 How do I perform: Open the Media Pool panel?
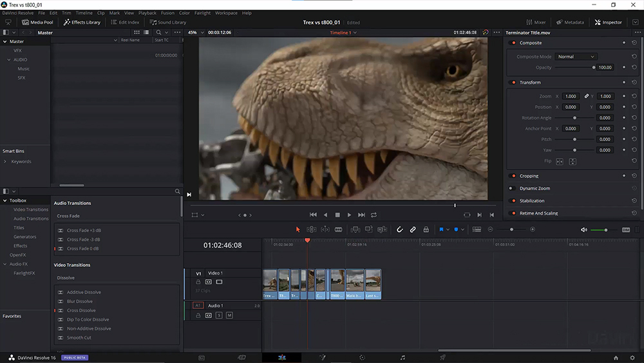pyautogui.click(x=37, y=22)
